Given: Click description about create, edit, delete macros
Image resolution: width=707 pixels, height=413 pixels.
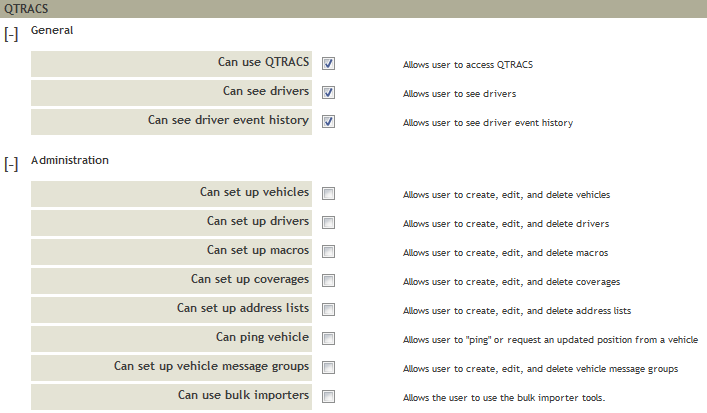Looking at the screenshot, I should (505, 253).
